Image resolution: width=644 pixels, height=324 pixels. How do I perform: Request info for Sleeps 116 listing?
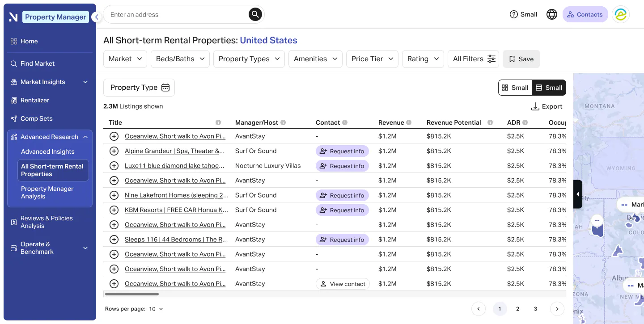pos(342,240)
